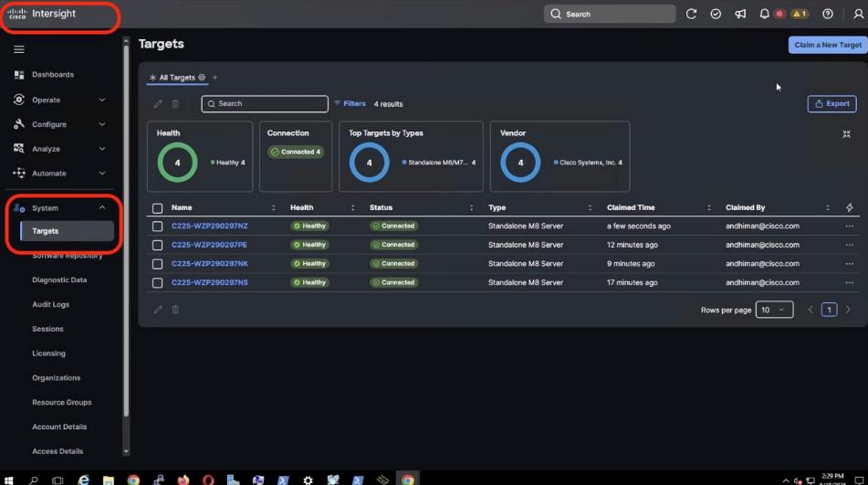Click the Automate sidebar icon
This screenshot has height=485, width=868.
[19, 173]
